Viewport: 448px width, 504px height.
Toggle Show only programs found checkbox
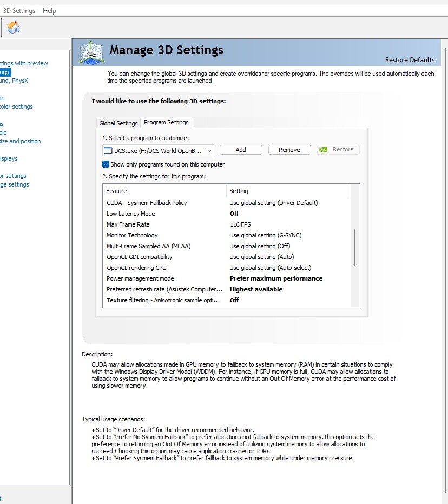[x=106, y=164]
